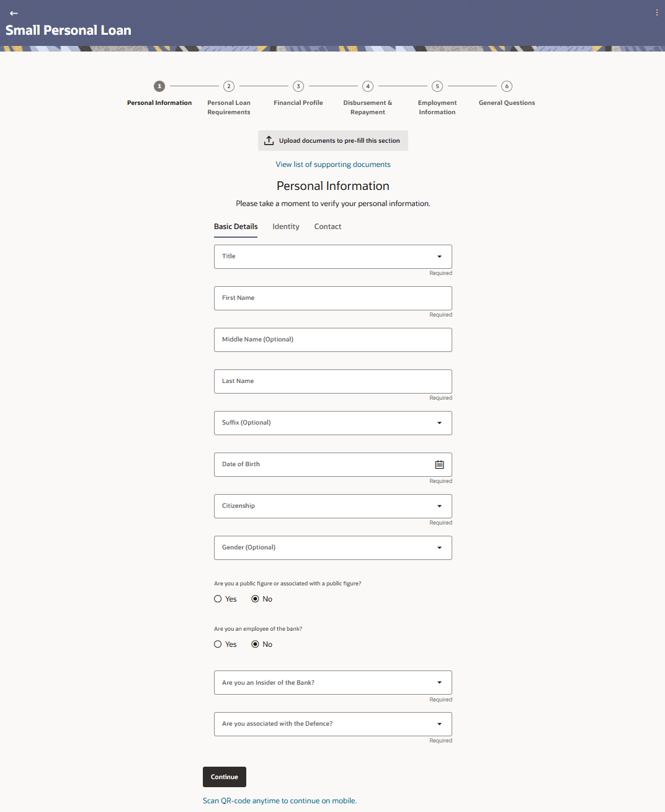Jump to step 4 Disbursement & Repayment circle
This screenshot has width=665, height=812.
click(x=368, y=86)
